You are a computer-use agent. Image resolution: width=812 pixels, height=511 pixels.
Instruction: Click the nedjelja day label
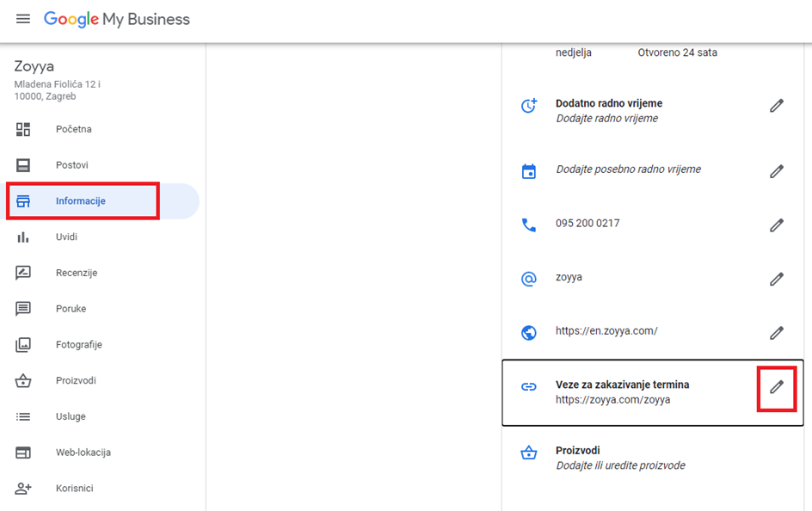tap(573, 52)
